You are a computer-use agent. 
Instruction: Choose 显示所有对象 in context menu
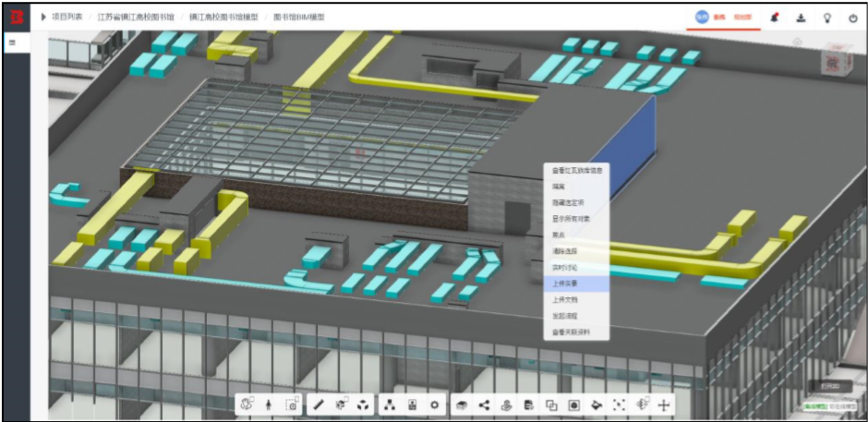[x=576, y=219]
